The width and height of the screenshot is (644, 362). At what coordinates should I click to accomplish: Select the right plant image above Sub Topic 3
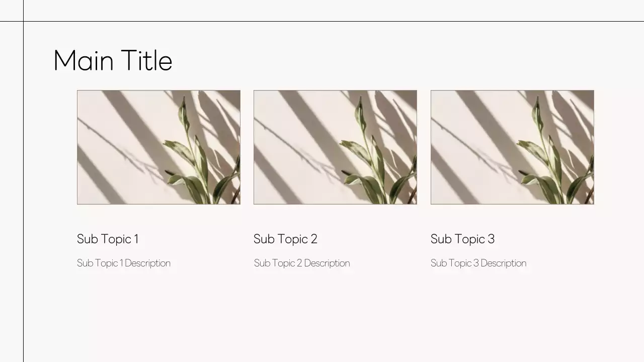pos(512,147)
